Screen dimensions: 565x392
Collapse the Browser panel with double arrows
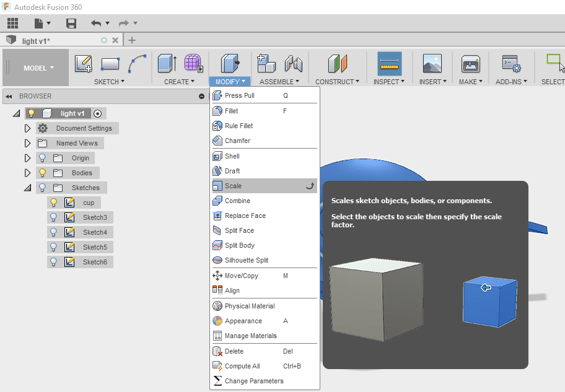[9, 96]
